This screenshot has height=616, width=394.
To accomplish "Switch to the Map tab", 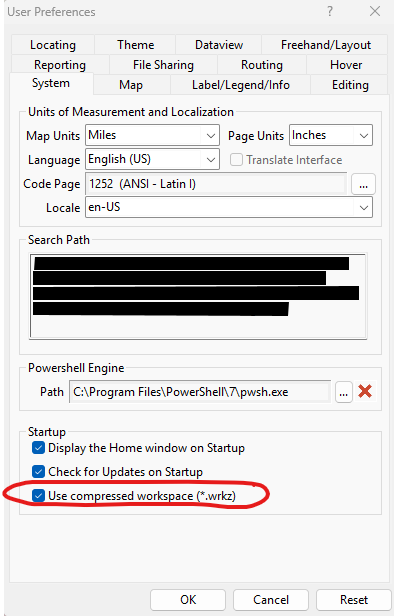I will coord(131,85).
